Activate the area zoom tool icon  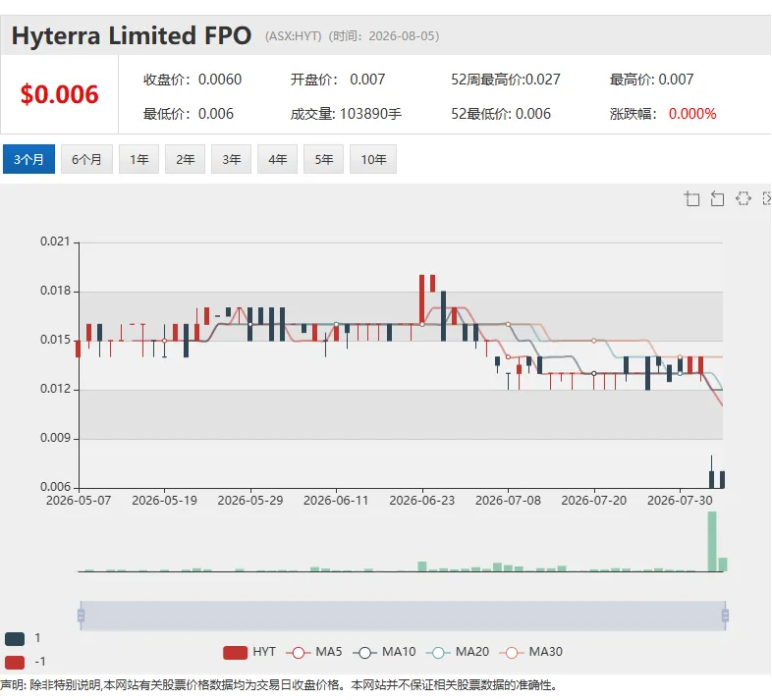click(x=691, y=199)
